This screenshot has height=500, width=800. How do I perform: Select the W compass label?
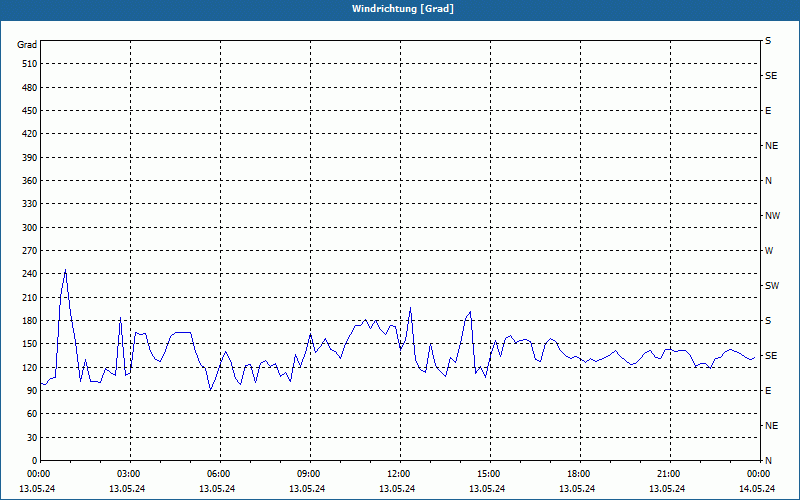[x=769, y=251]
